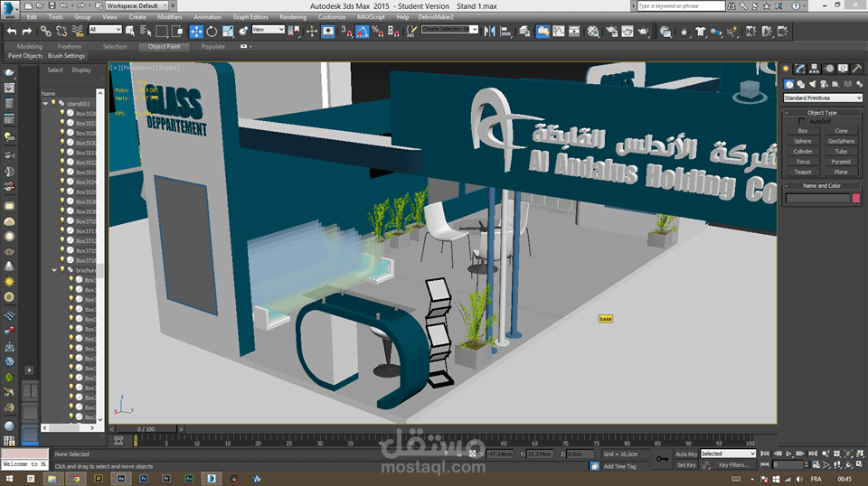Viewport: 868px width, 486px height.
Task: Click the Select and Scale icon
Action: click(x=228, y=32)
